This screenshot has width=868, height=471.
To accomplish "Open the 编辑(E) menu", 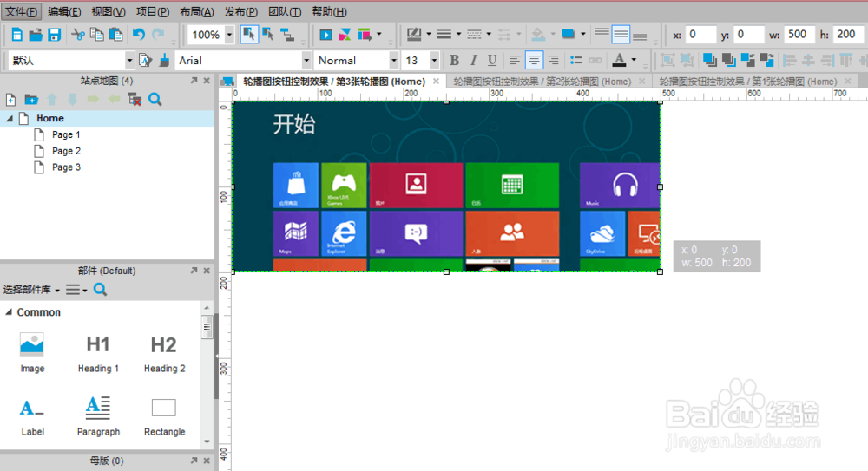I will pyautogui.click(x=64, y=11).
